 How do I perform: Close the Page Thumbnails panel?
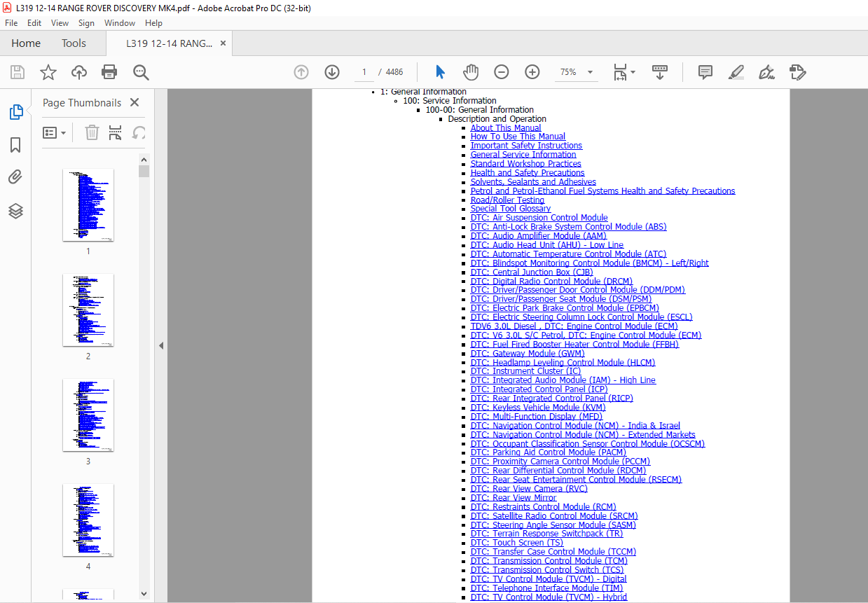135,102
